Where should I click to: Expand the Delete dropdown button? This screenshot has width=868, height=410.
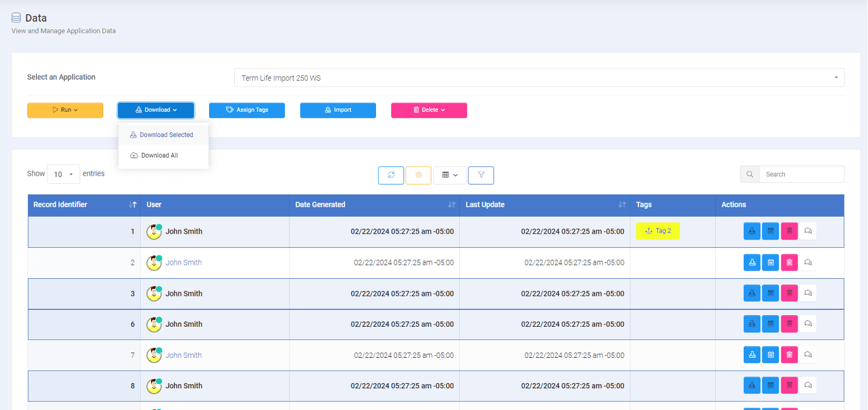point(429,110)
